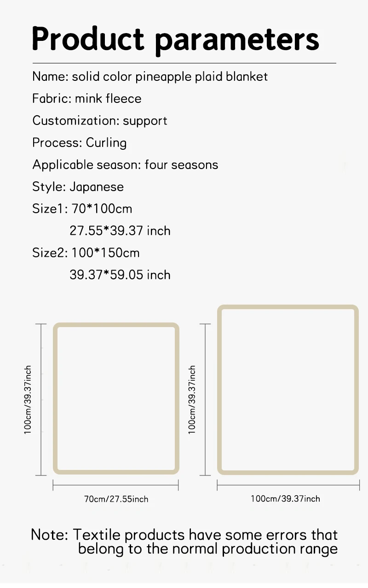Select the 'Process: Curling' text

80,142
